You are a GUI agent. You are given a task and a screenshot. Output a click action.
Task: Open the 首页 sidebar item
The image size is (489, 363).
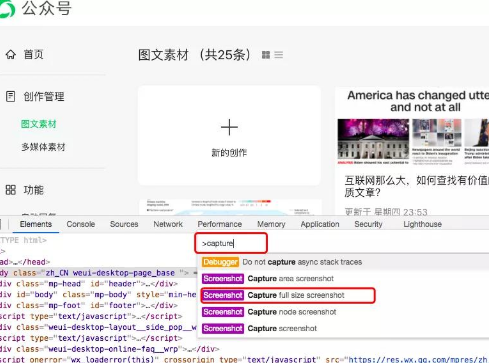click(33, 54)
